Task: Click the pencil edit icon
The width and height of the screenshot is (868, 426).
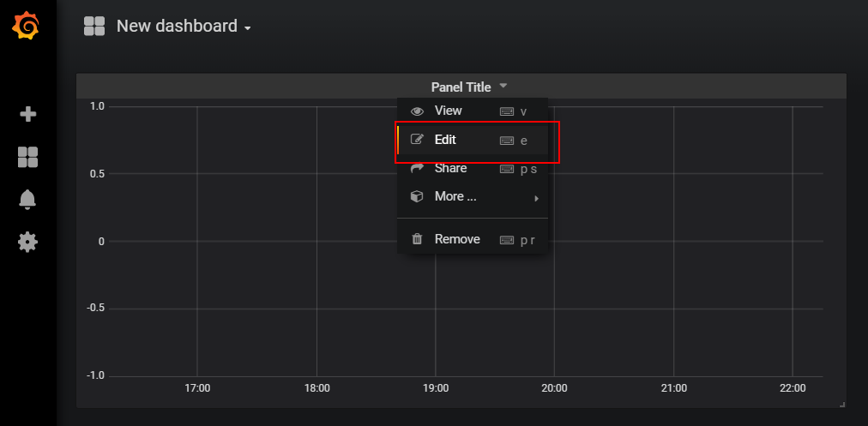Action: point(417,140)
